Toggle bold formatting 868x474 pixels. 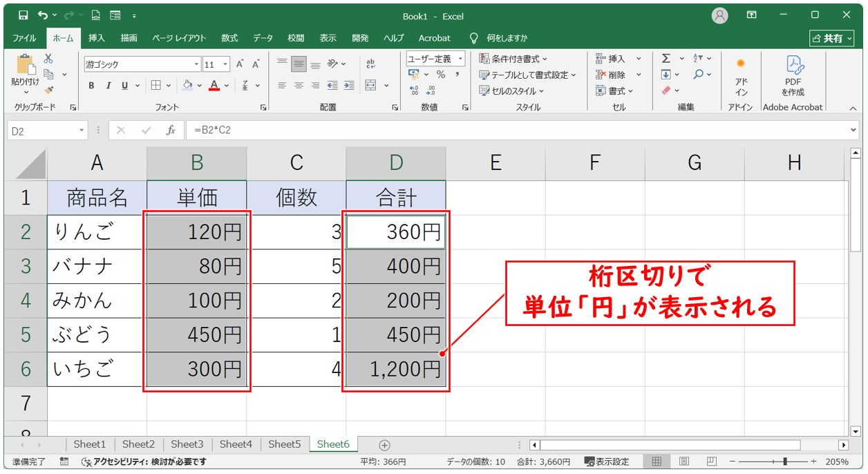[91, 86]
